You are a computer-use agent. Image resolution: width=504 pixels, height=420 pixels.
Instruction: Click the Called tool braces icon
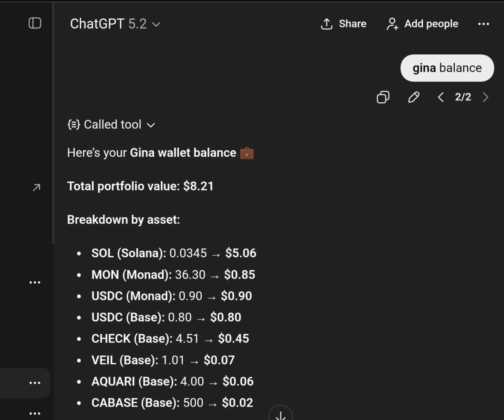point(74,124)
